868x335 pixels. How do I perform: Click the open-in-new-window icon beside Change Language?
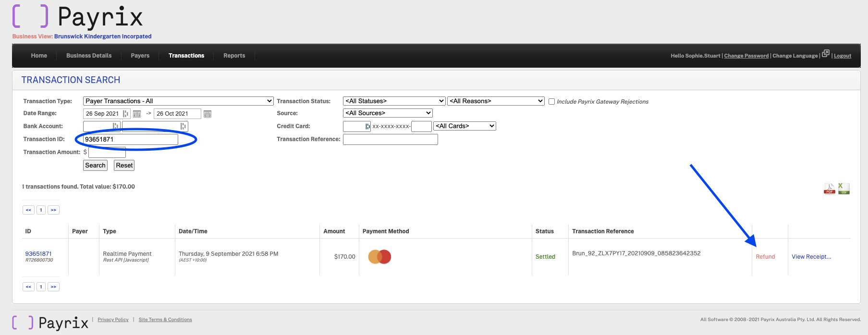pos(826,53)
